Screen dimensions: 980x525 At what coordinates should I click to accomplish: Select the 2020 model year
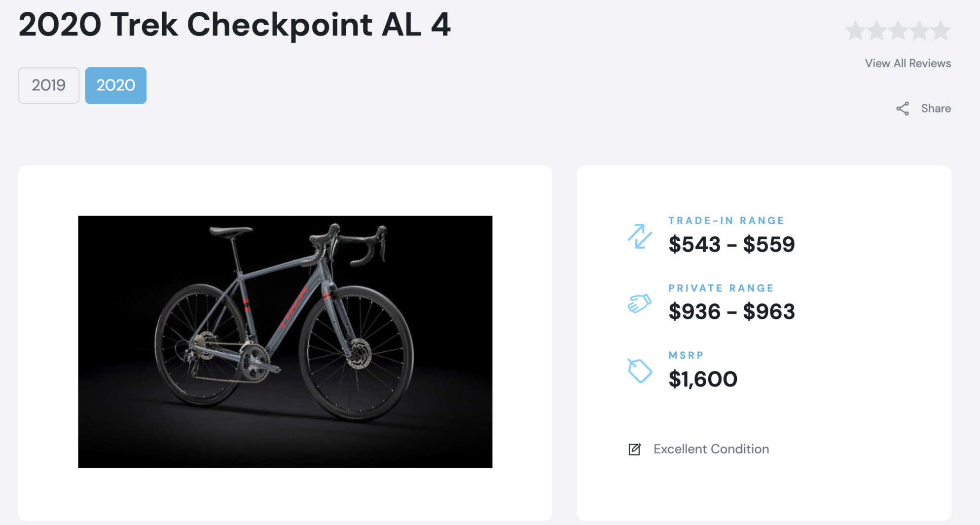(x=115, y=85)
